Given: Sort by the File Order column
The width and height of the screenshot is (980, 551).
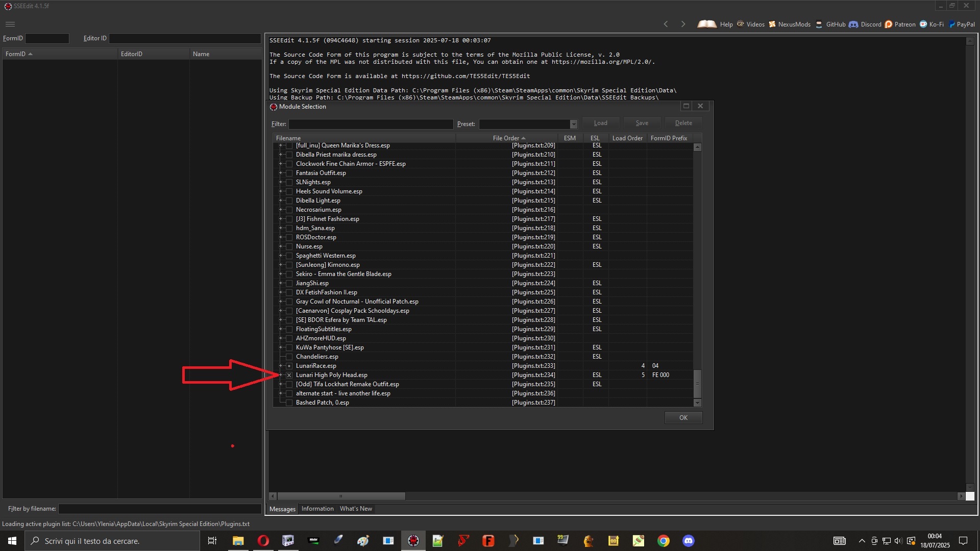Looking at the screenshot, I should point(506,138).
